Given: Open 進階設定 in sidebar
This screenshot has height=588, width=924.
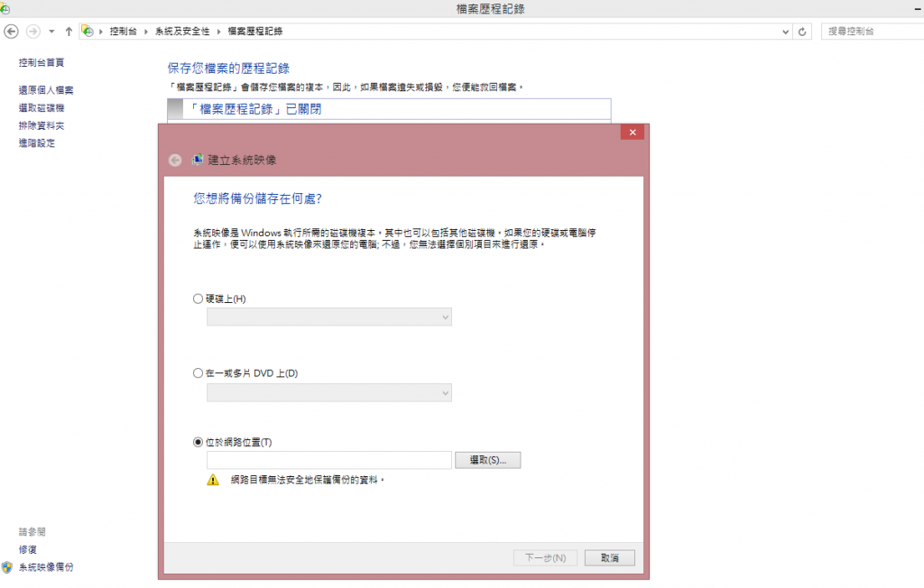Looking at the screenshot, I should [x=36, y=142].
